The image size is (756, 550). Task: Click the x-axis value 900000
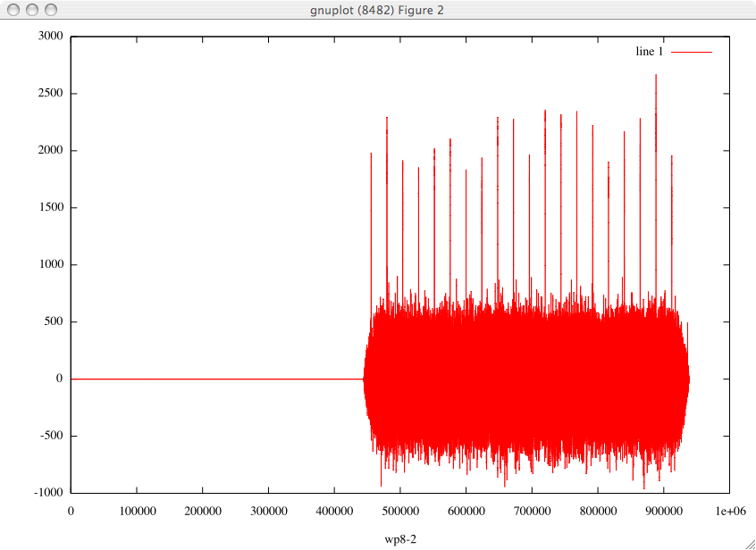coord(663,512)
